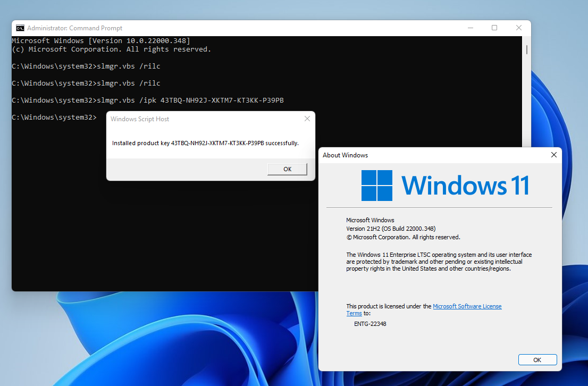This screenshot has height=386, width=588.
Task: Click the 'About Windows' dialog title
Action: point(345,155)
